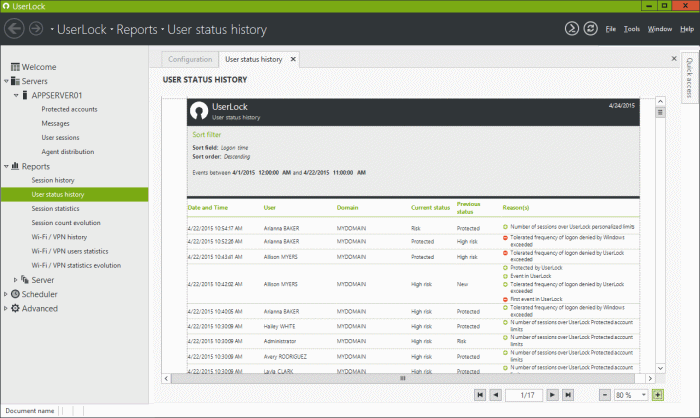
Task: Click the forward navigation arrow
Action: click(36, 29)
